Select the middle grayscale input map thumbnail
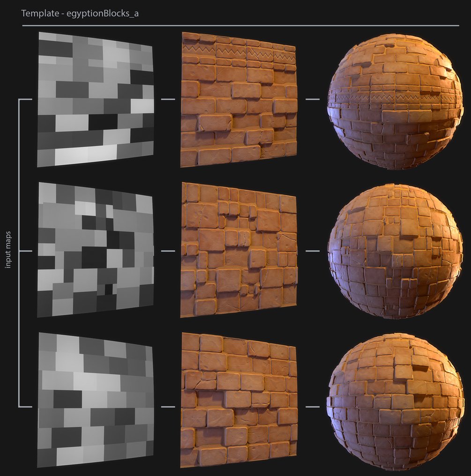This screenshot has width=471, height=476. [96, 250]
